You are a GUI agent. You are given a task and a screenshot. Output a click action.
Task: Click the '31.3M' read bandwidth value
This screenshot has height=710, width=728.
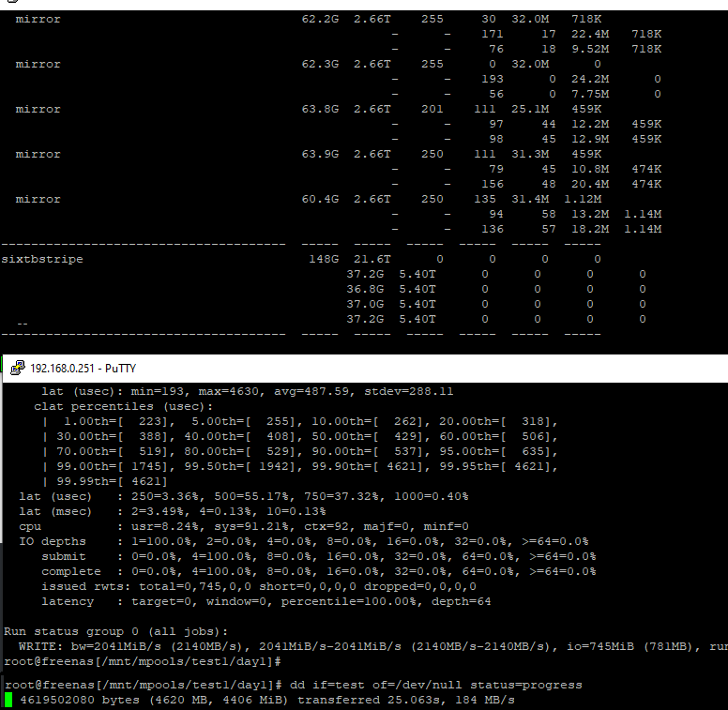(x=530, y=154)
